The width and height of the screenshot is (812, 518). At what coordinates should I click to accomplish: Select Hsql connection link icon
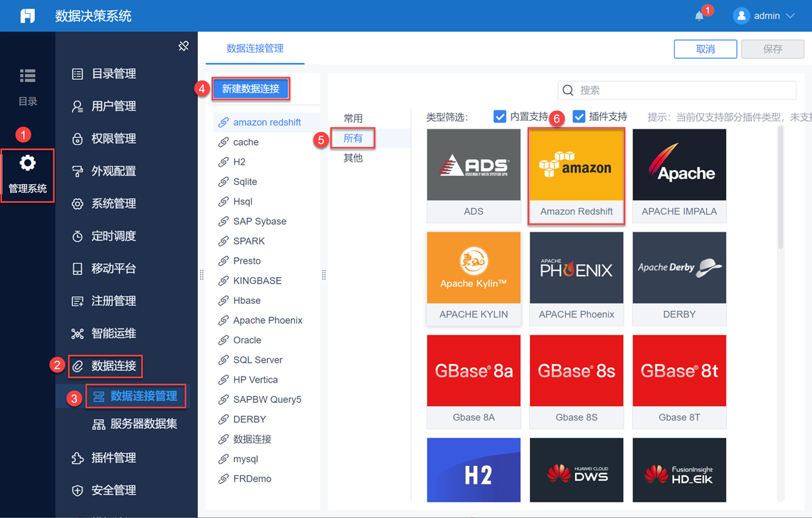pyautogui.click(x=223, y=202)
